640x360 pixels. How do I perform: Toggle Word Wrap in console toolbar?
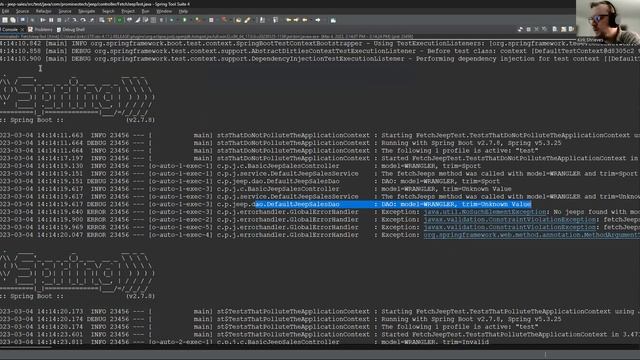tap(571, 29)
